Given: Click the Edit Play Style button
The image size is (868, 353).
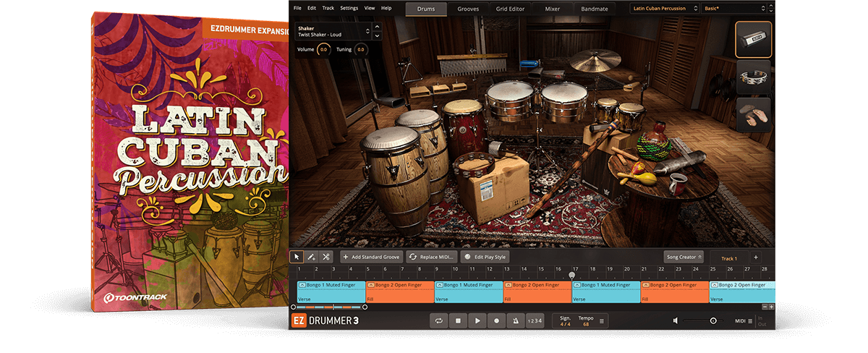Looking at the screenshot, I should tap(485, 257).
